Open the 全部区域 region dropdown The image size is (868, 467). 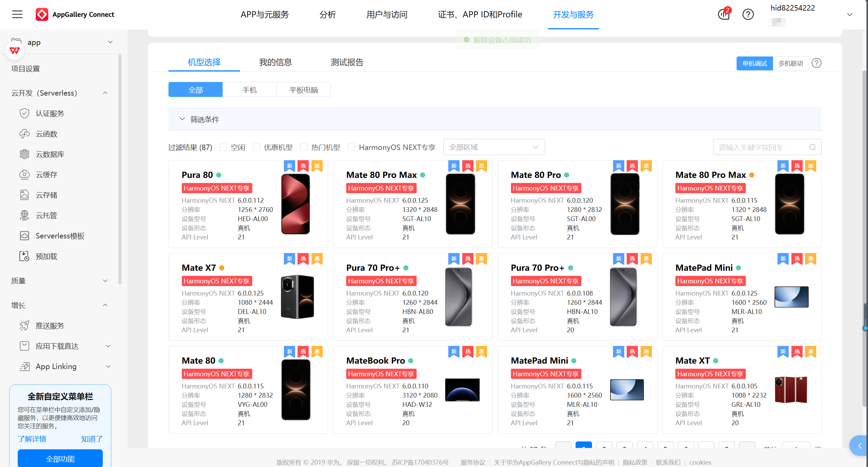tap(494, 147)
